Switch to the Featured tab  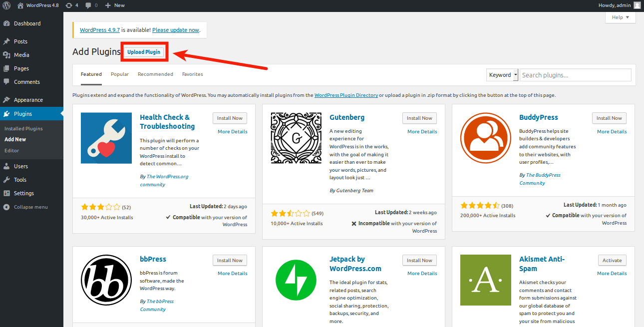(91, 74)
